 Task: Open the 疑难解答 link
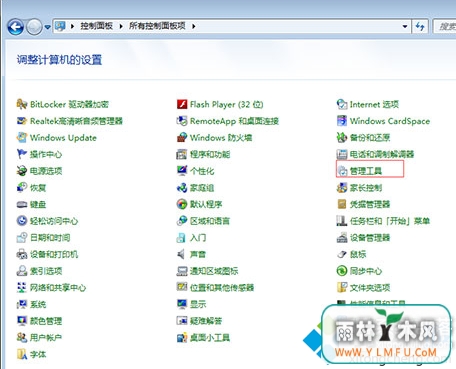click(x=206, y=321)
